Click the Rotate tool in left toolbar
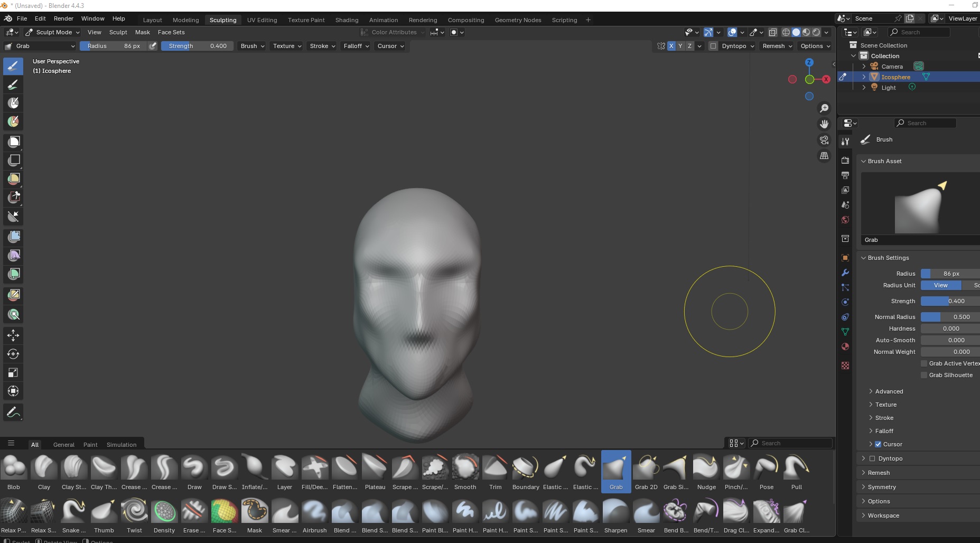The image size is (980, 543). pyautogui.click(x=14, y=354)
